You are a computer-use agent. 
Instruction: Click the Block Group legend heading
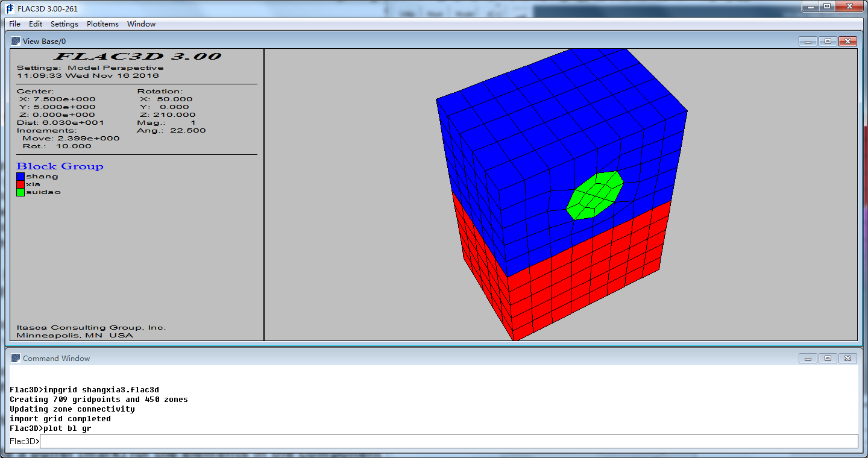[60, 166]
